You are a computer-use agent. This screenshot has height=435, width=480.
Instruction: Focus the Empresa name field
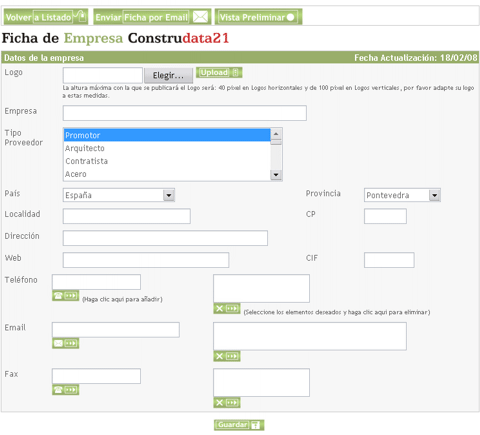185,113
